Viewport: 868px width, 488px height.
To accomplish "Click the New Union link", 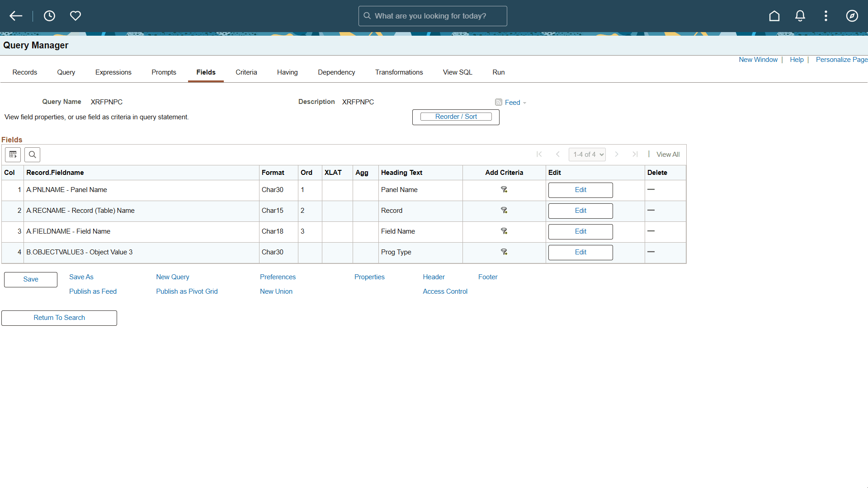I will coord(276,291).
